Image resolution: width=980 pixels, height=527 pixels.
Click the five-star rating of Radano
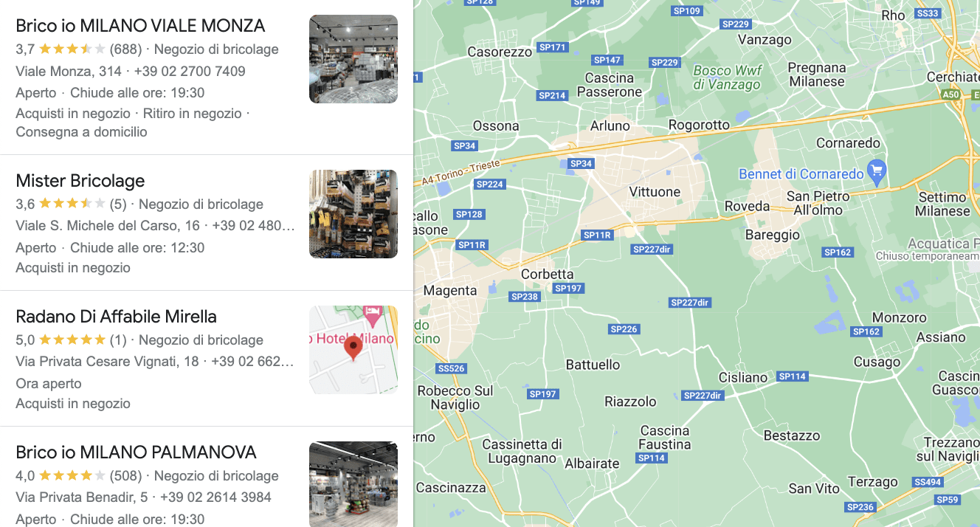click(x=72, y=340)
